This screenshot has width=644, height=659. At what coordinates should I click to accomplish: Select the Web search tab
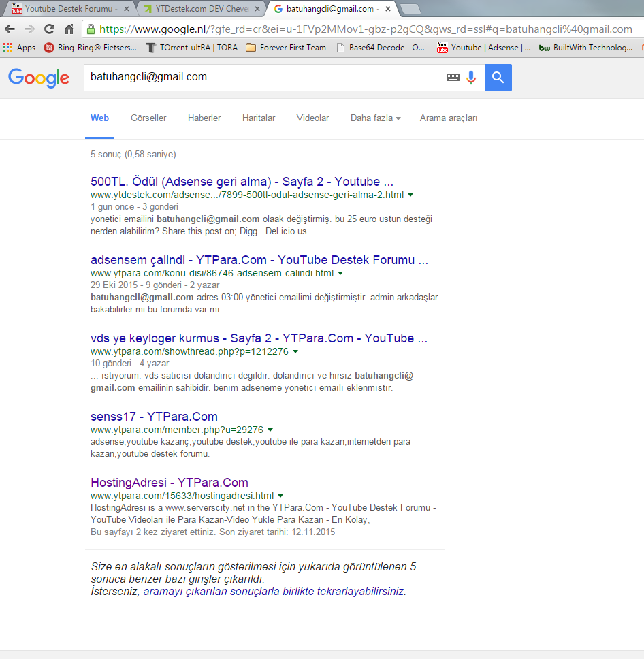tap(99, 118)
